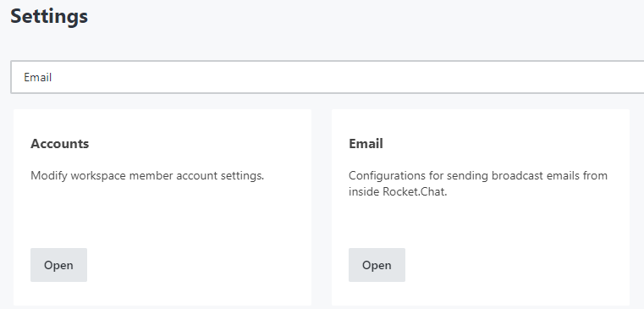This screenshot has height=309, width=644.
Task: Click the Open button below "inside Rocket.Chat"
Action: tap(377, 265)
